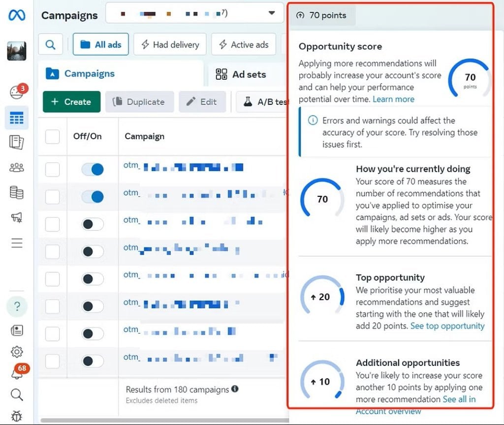Click the 70 points score gauge at top

coord(470,79)
